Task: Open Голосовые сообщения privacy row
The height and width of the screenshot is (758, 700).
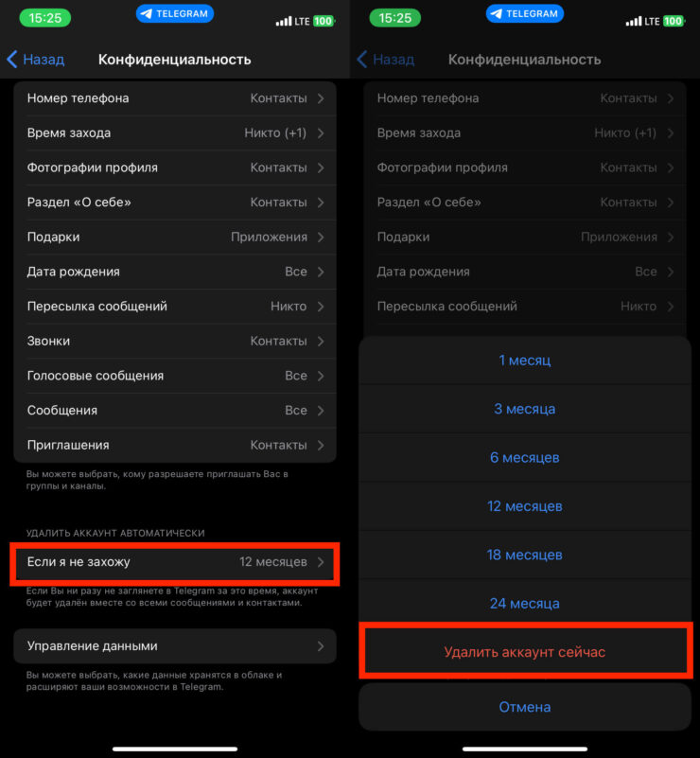Action: pos(175,376)
